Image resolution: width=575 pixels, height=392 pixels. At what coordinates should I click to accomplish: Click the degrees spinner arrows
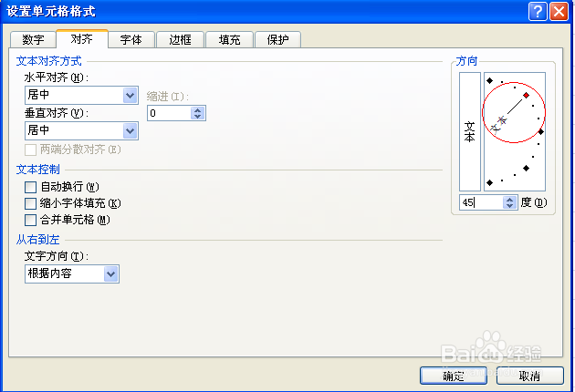pyautogui.click(x=509, y=202)
